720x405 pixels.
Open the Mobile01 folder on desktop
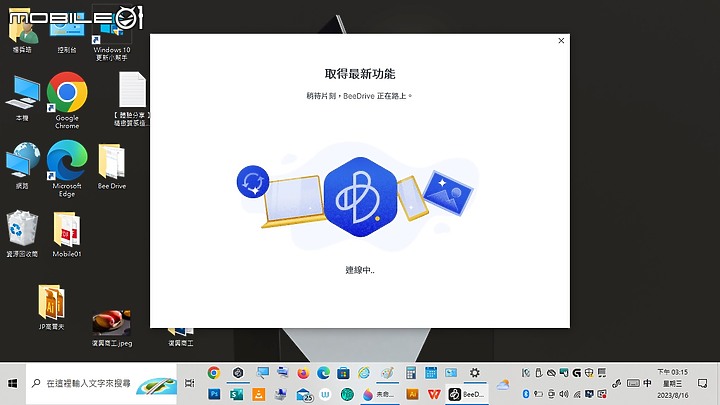coord(67,234)
